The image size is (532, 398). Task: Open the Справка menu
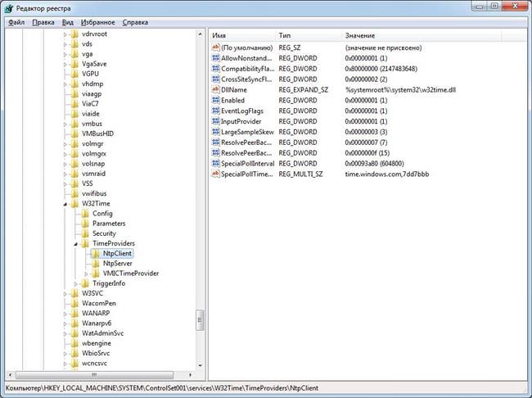pos(135,22)
